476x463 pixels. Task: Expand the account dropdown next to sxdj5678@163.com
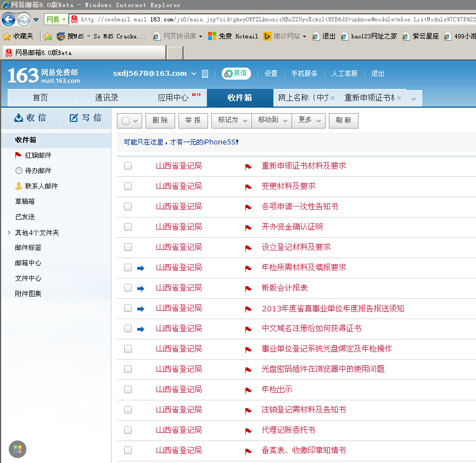pyautogui.click(x=194, y=74)
